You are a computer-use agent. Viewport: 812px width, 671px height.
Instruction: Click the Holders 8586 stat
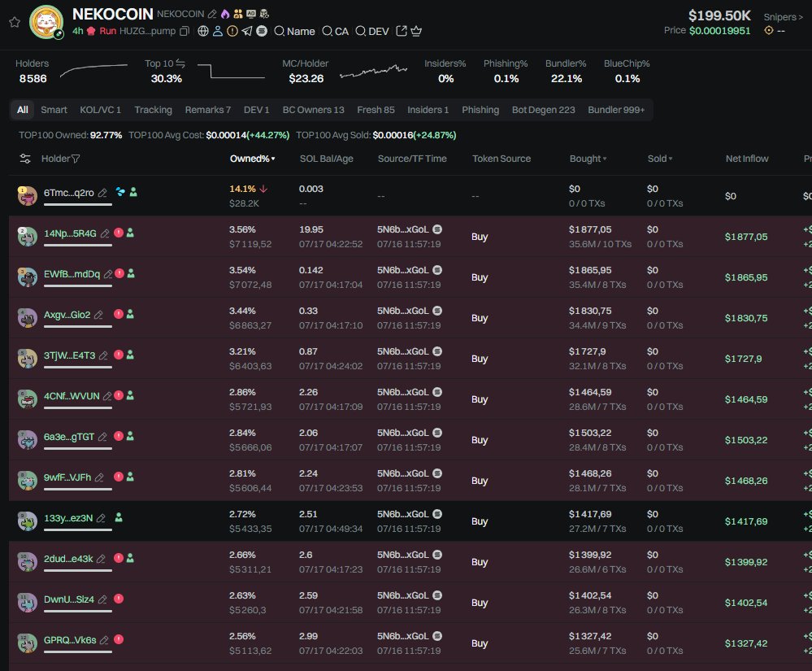33,71
